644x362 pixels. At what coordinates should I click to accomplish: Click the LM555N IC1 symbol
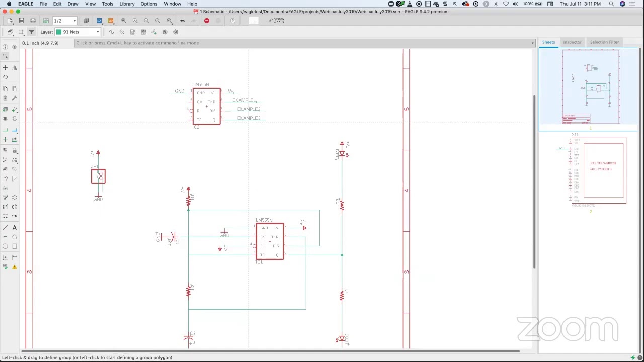coord(270,241)
